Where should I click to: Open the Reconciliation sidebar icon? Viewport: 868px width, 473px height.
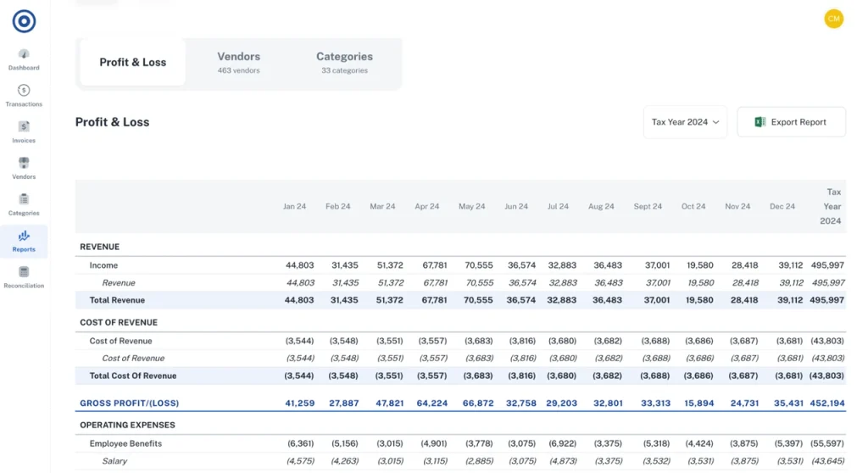24,273
